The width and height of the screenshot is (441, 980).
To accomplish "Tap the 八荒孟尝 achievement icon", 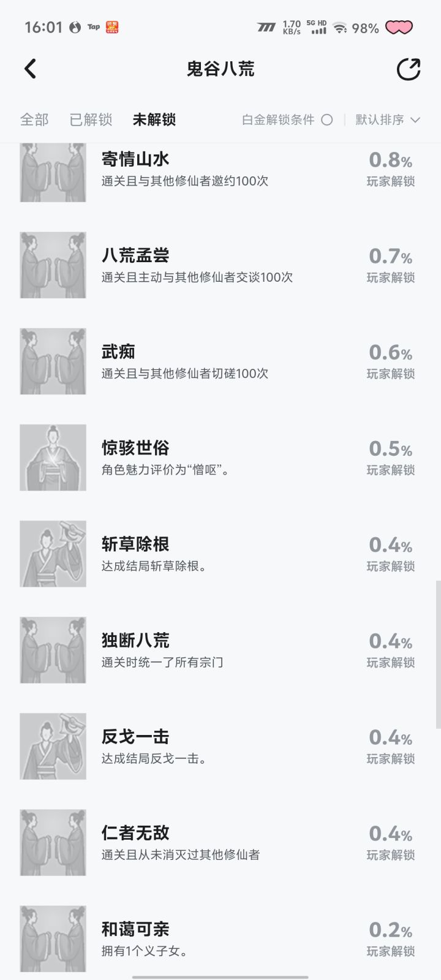I will 53,265.
